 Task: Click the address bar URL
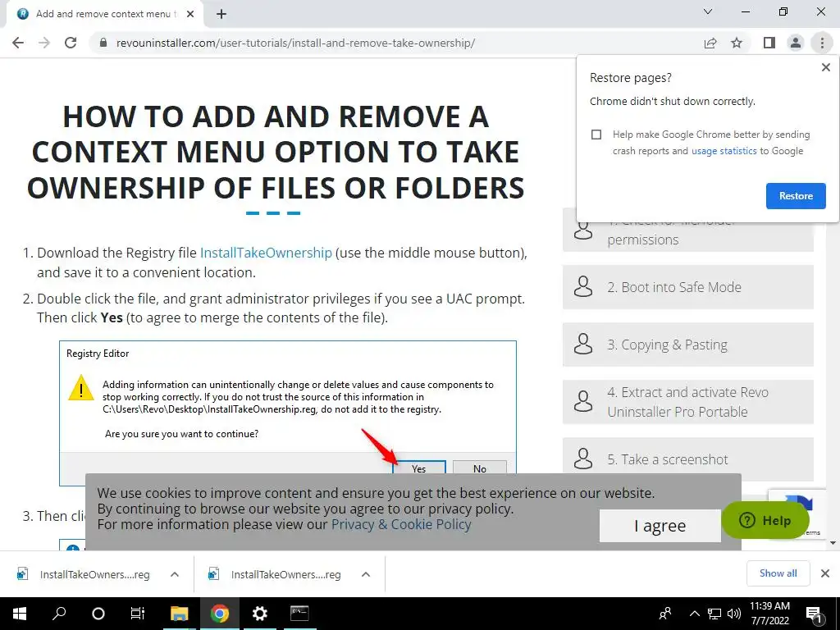click(295, 43)
